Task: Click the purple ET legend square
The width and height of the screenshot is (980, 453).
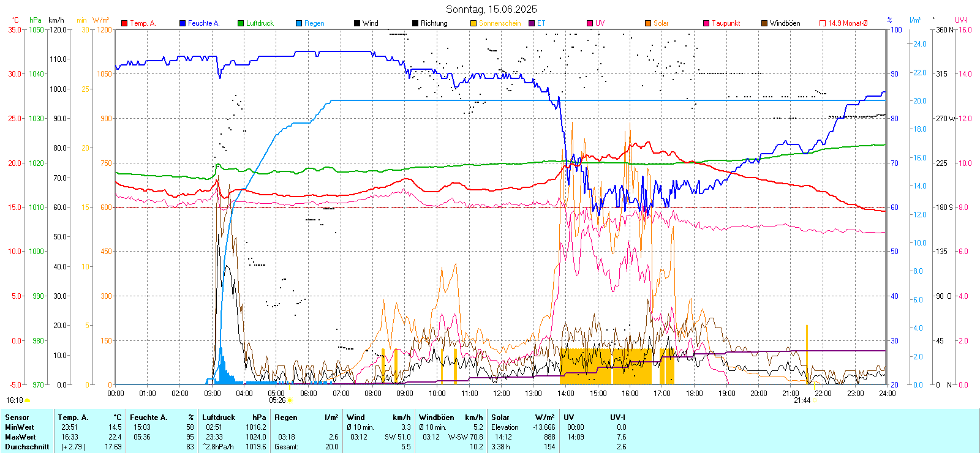Action: (x=532, y=23)
